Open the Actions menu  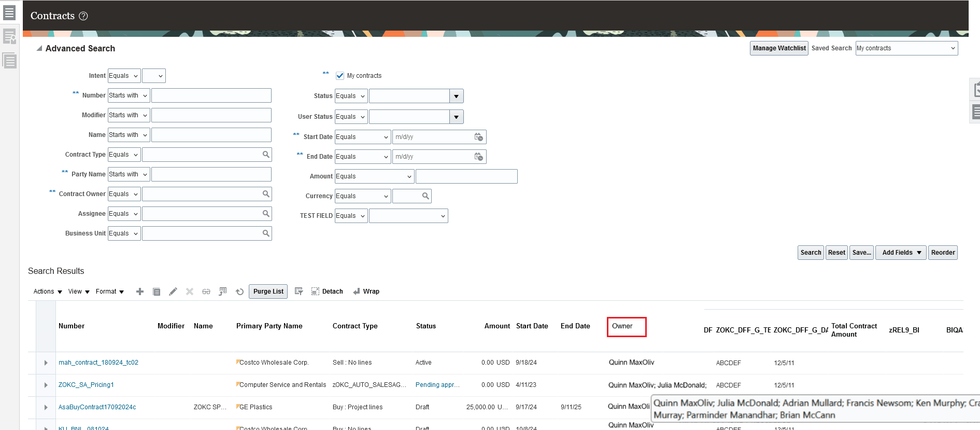[48, 292]
